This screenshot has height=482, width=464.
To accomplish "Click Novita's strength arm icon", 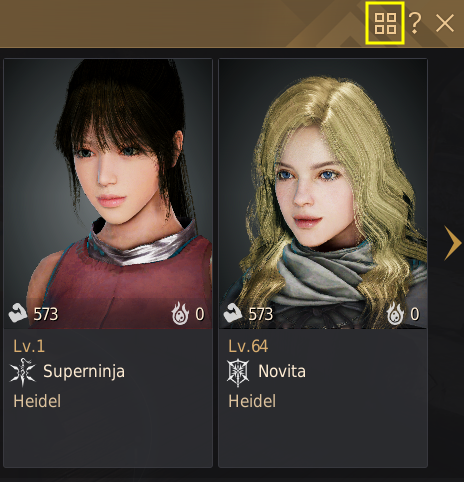I will (233, 313).
